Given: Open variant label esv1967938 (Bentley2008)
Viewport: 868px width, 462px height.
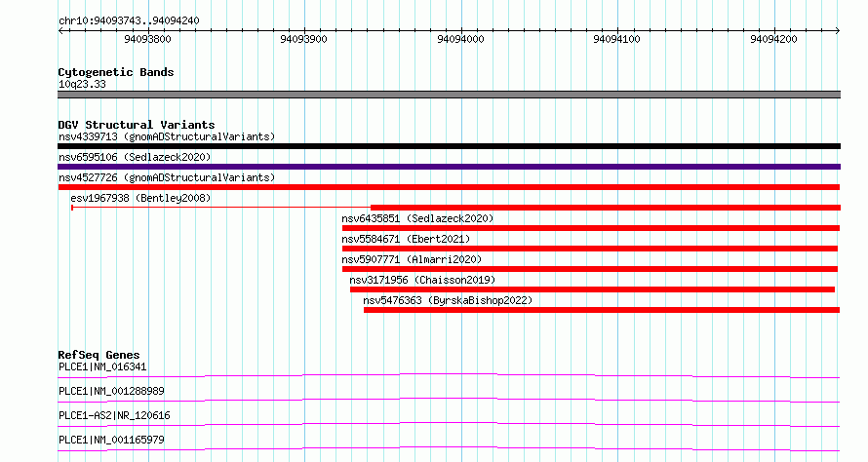Looking at the screenshot, I should tap(140, 198).
